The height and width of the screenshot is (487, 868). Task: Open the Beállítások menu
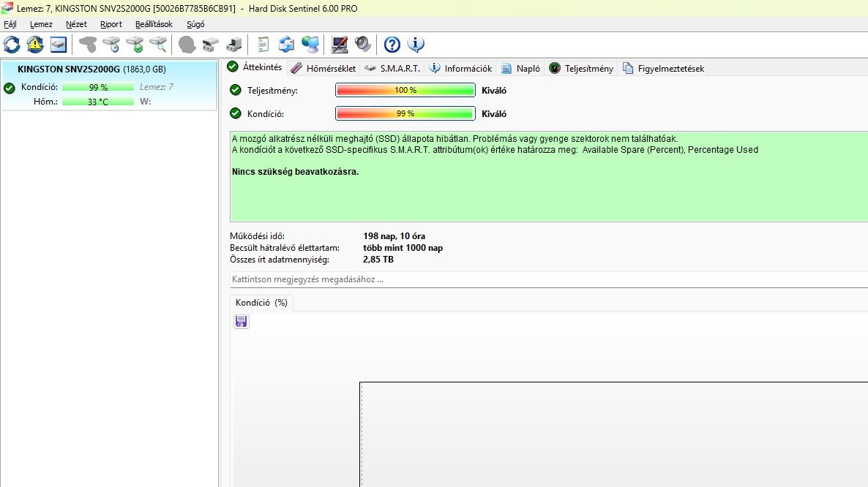coord(154,24)
